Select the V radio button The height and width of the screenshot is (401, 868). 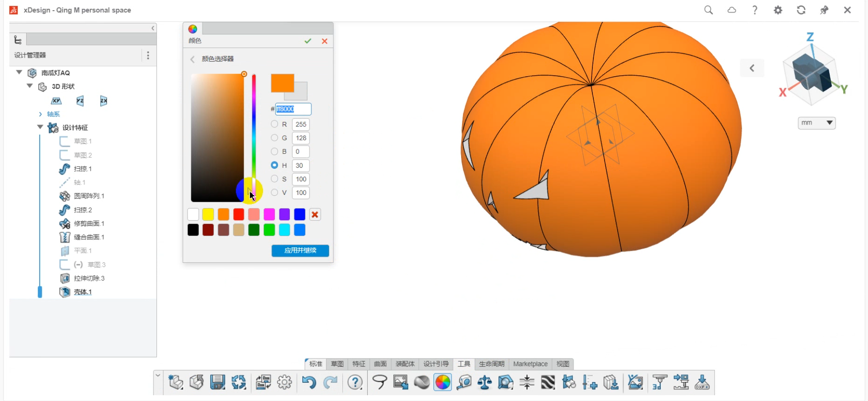pyautogui.click(x=275, y=192)
